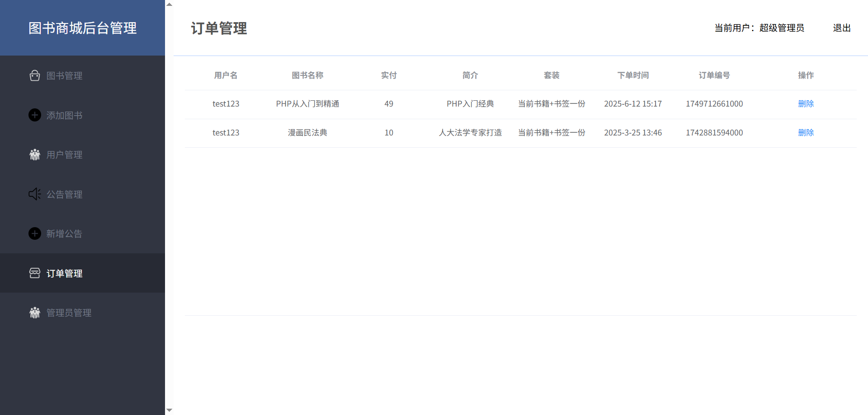Click the people icon beside 管理员管理
The width and height of the screenshot is (868, 415).
point(35,312)
